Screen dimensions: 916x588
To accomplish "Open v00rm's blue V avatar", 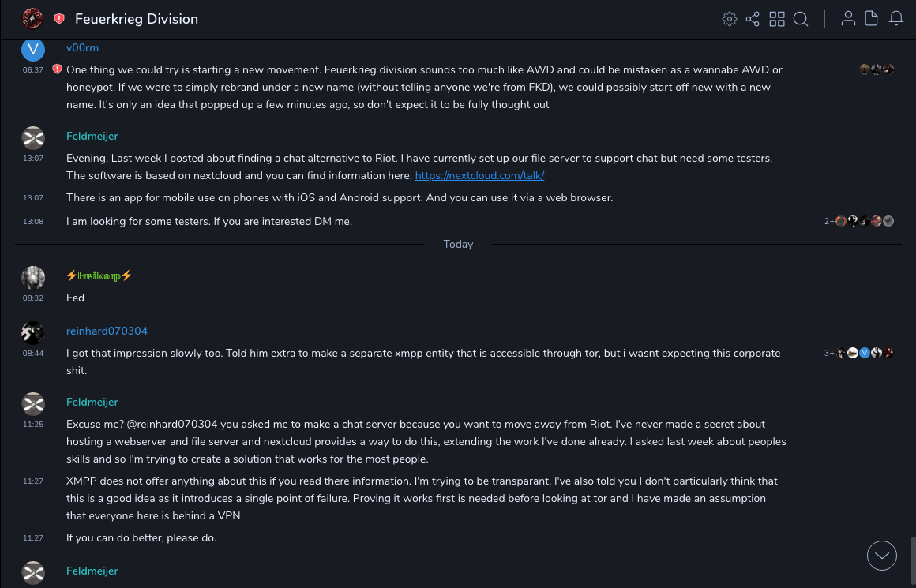I will pos(33,50).
